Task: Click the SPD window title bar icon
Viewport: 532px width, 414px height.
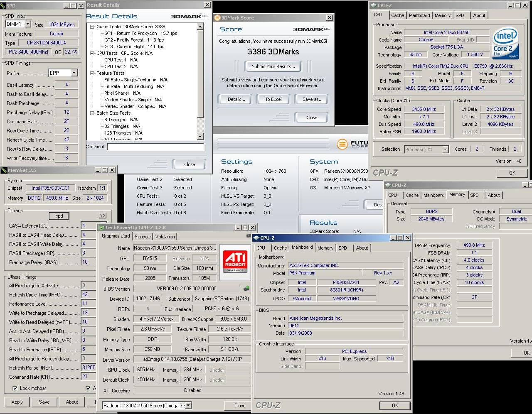Action: pyautogui.click(x=3, y=6)
